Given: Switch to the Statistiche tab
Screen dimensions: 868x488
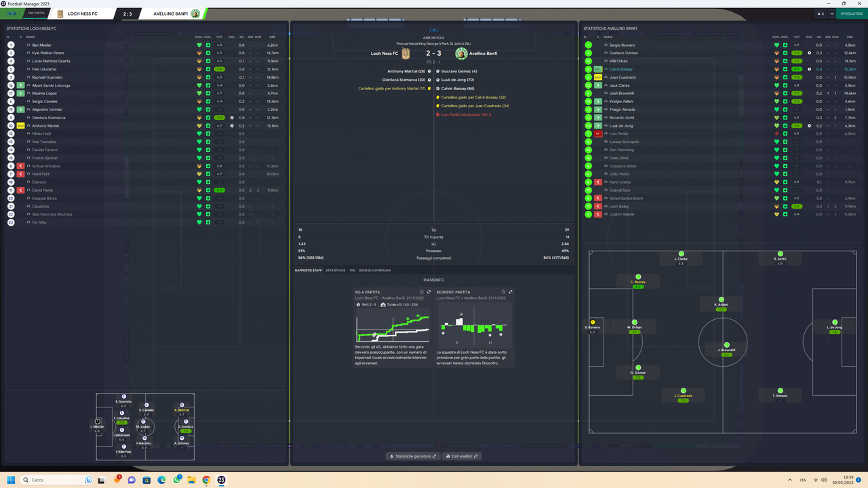Looking at the screenshot, I should click(336, 270).
